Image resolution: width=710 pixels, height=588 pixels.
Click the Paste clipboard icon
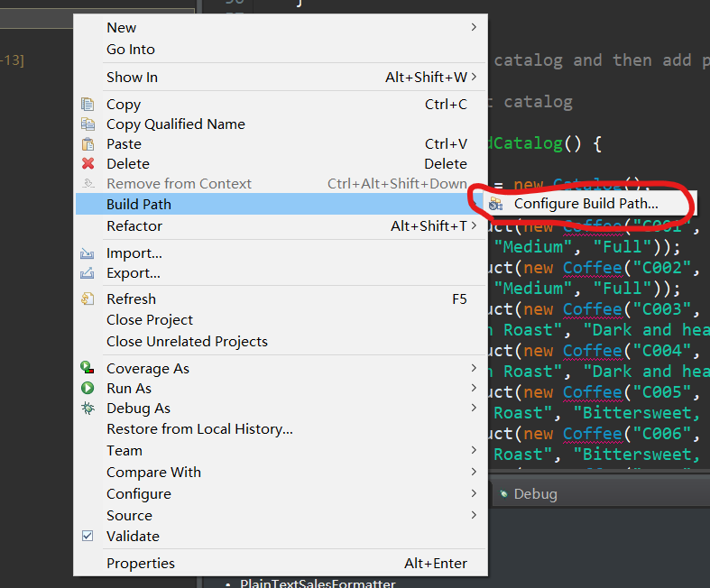tap(88, 144)
